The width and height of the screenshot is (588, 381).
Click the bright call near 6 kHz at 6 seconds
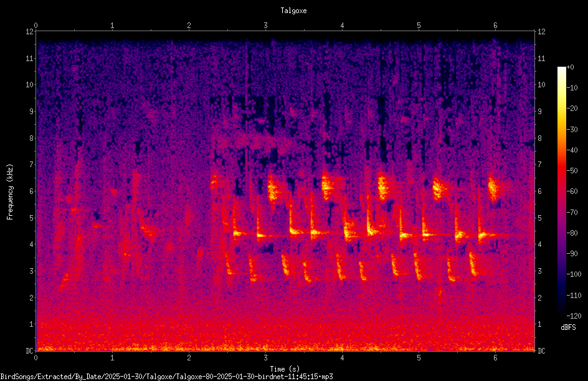(x=493, y=188)
